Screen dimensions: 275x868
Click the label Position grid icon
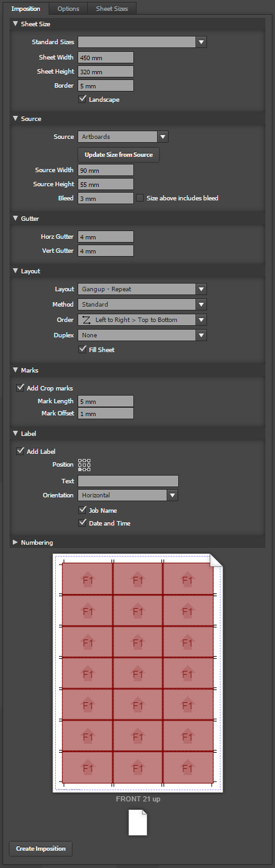[x=85, y=465]
